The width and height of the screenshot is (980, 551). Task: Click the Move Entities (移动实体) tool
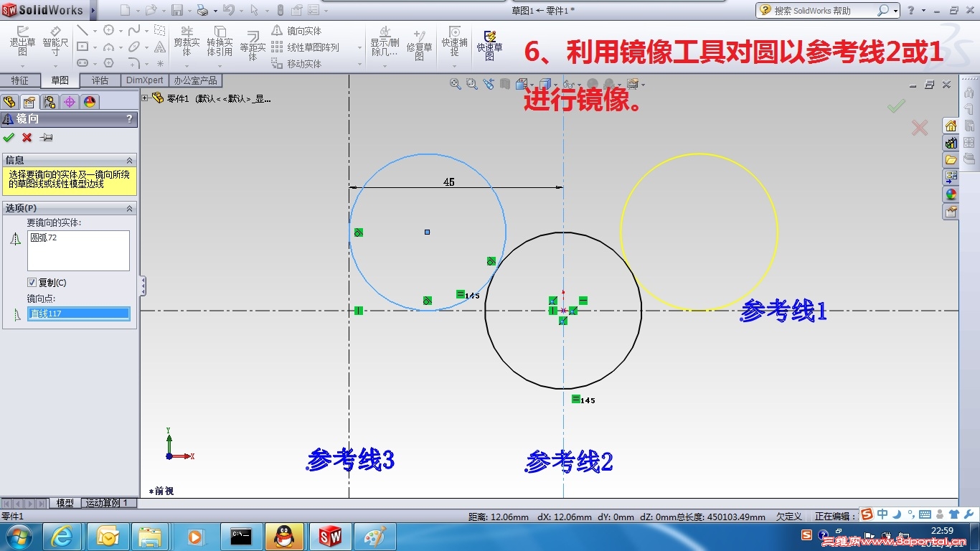tap(296, 64)
